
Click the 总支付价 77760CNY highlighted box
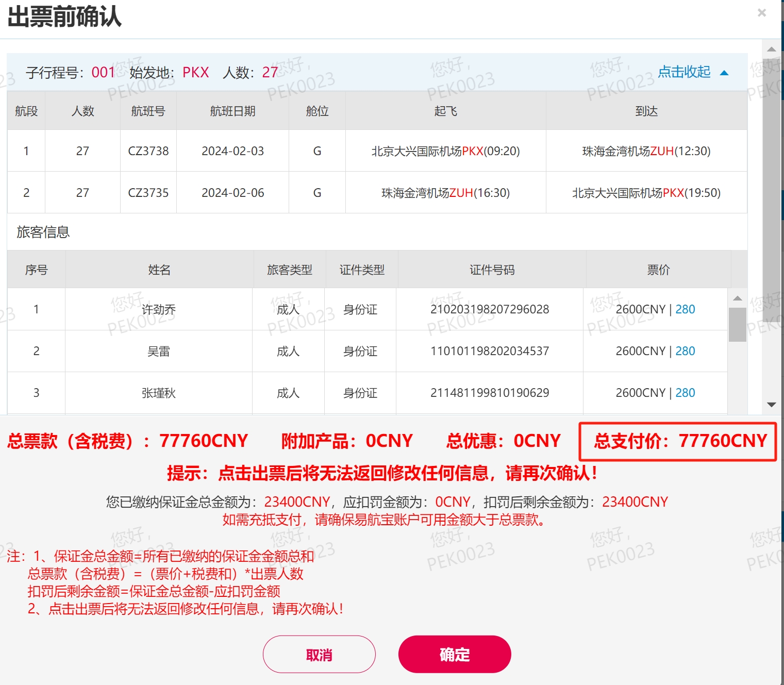tap(678, 441)
